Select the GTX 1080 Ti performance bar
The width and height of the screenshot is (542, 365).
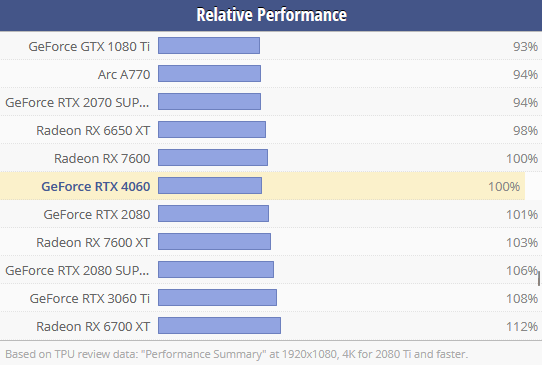(209, 46)
